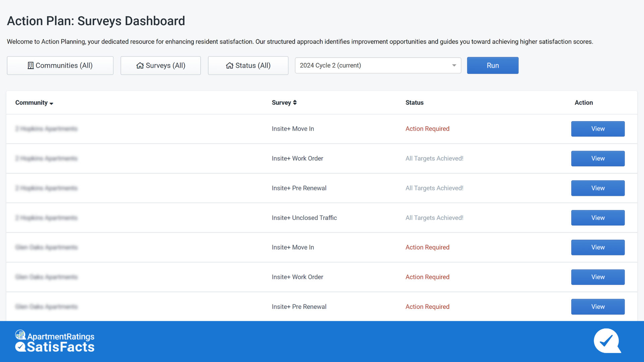Click the ApartmentRatings building logo in footer

click(20, 335)
